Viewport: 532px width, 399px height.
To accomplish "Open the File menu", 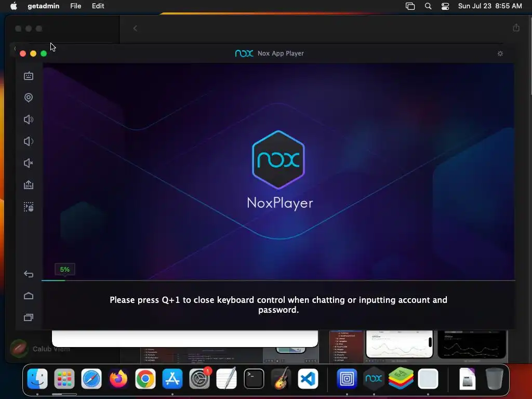I will tap(76, 6).
